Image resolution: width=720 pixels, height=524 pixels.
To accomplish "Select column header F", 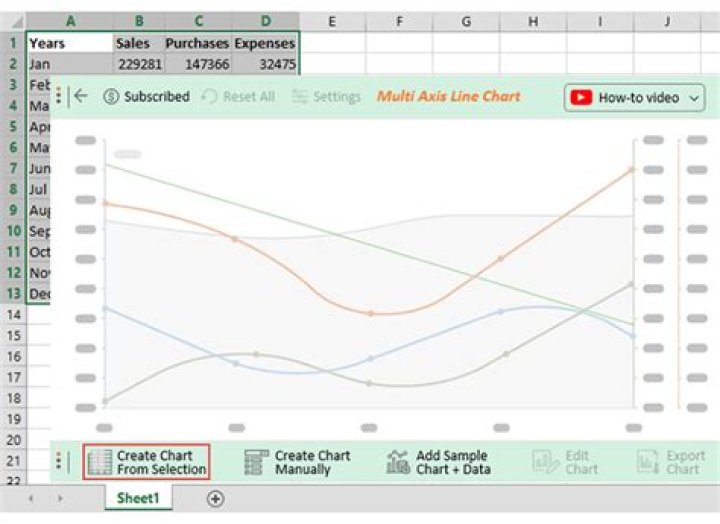I will pos(399,21).
